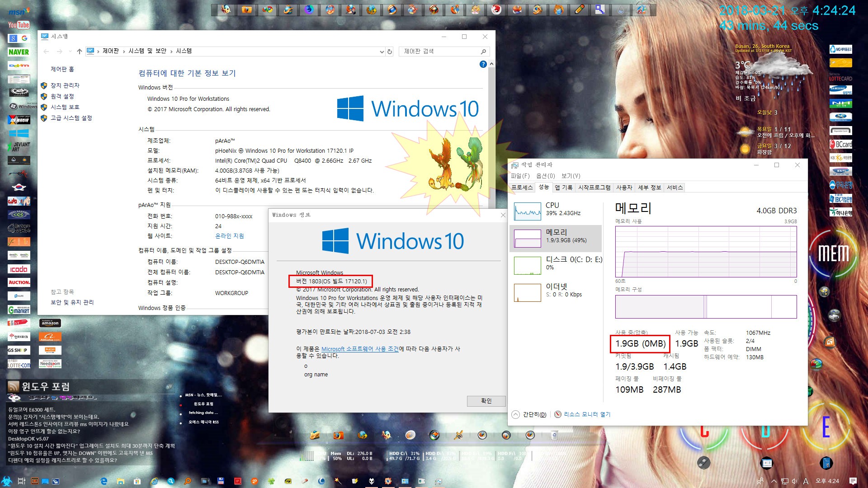868x488 pixels.
Task: Open 온라인 지원 link in System window
Action: (x=229, y=236)
